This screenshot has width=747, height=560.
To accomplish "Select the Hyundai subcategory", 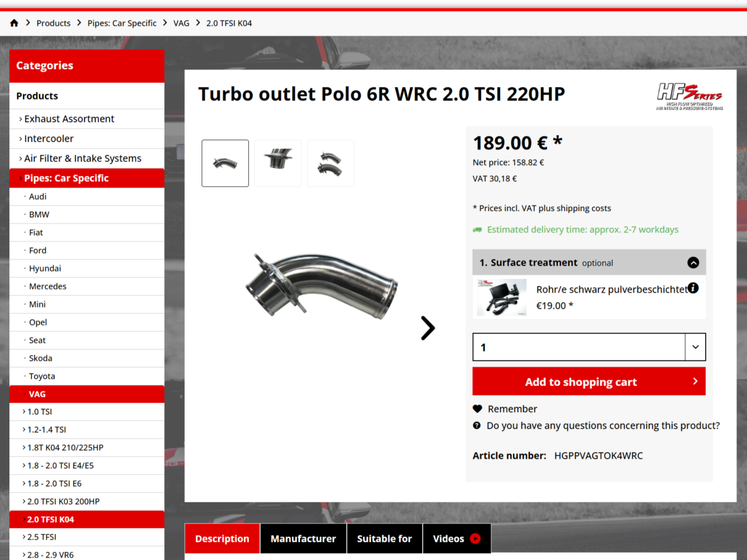I will (87, 269).
